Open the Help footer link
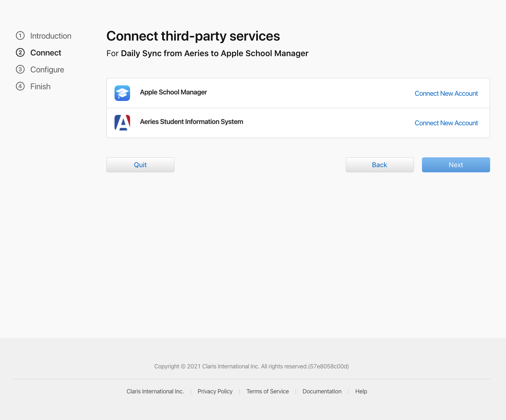Image resolution: width=506 pixels, height=420 pixels. click(361, 391)
